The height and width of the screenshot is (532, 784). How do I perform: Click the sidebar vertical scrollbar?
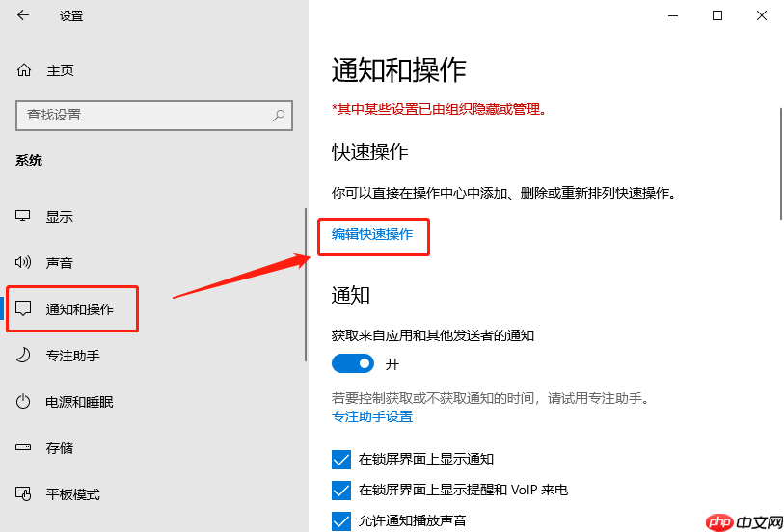coord(305,284)
